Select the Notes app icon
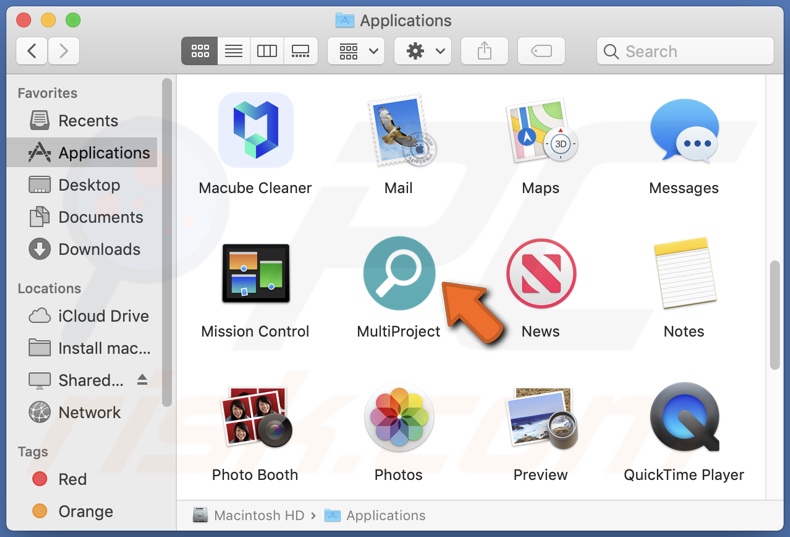 684,273
